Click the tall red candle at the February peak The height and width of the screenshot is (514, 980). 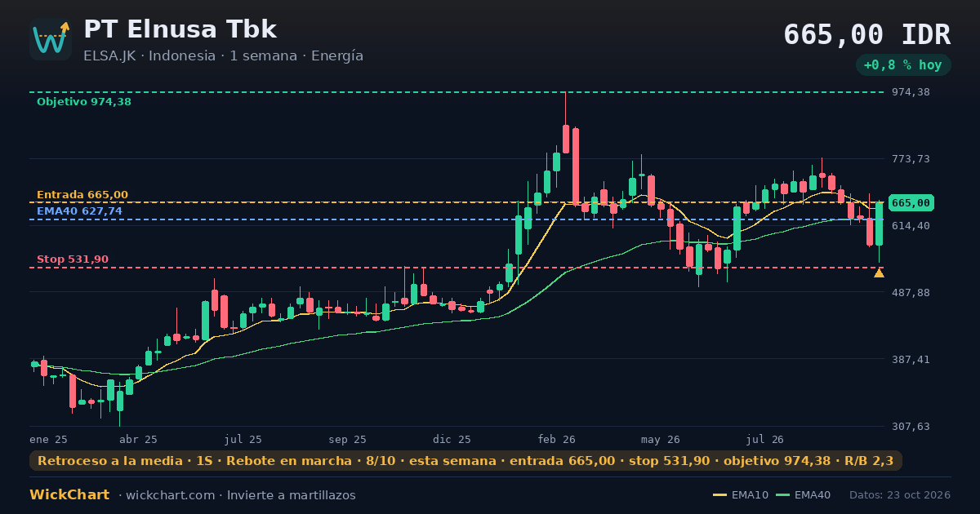(x=576, y=166)
